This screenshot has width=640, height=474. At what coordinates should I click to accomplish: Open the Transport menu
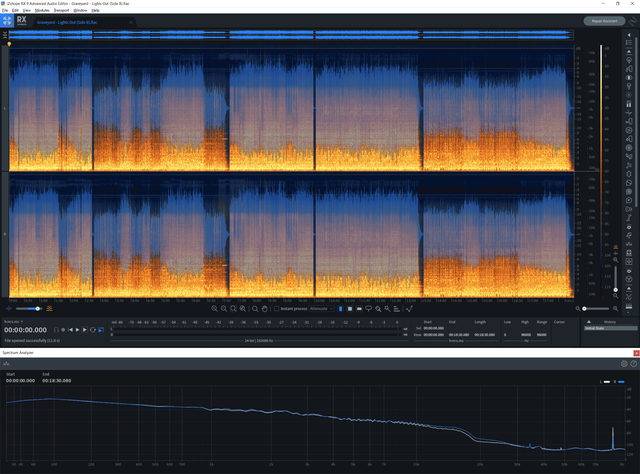click(62, 10)
